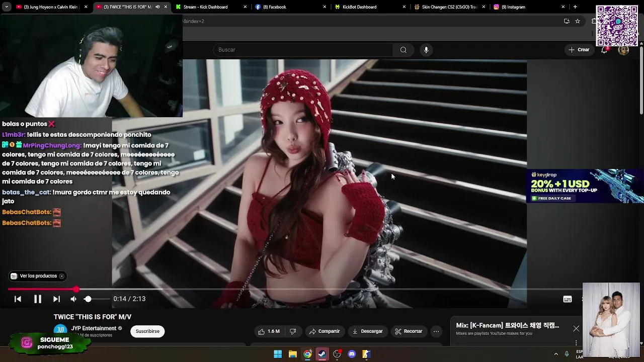Image resolution: width=644 pixels, height=362 pixels.
Task: Clip the video with Recortar
Action: (409, 331)
